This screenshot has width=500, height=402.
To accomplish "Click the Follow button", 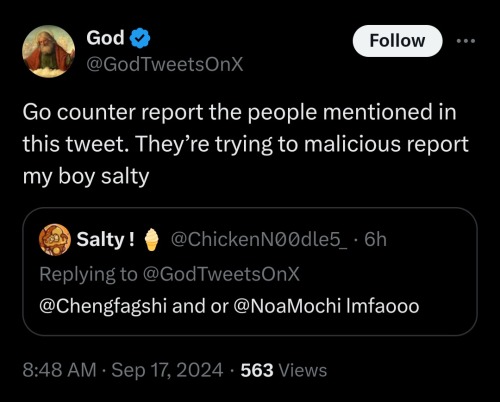I will pyautogui.click(x=397, y=41).
